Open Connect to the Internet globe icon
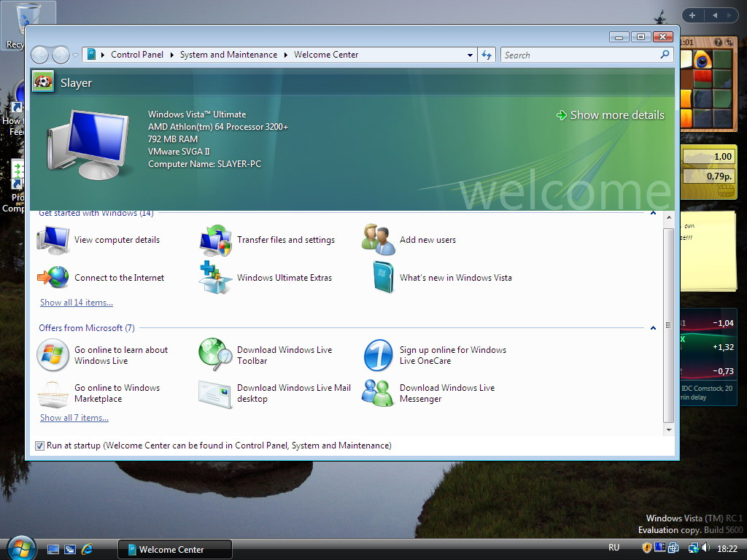 click(53, 278)
